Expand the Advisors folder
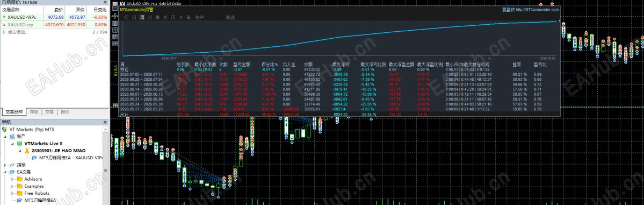This screenshot has height=205, width=644. tap(13, 179)
